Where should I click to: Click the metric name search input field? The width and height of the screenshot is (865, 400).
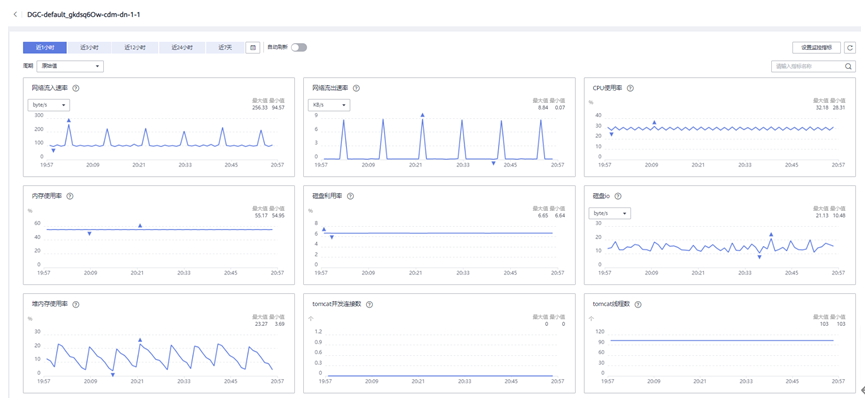coord(806,67)
